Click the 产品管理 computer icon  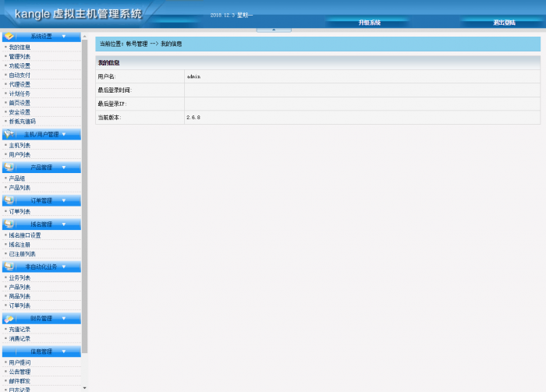click(9, 167)
